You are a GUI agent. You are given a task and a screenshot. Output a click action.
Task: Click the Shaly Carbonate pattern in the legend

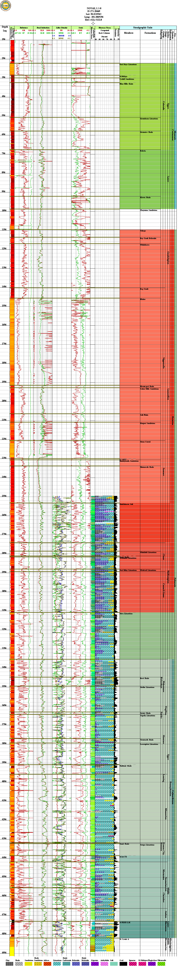pyautogui.click(x=66, y=964)
